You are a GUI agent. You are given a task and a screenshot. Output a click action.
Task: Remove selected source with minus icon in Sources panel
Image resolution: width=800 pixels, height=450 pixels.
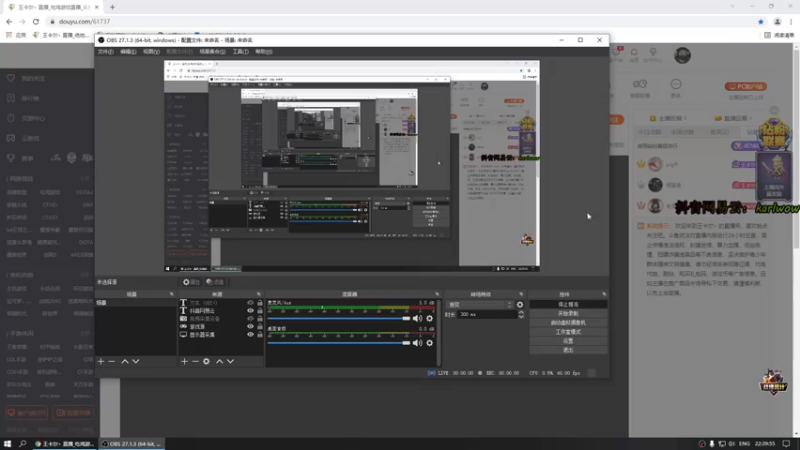pos(195,361)
